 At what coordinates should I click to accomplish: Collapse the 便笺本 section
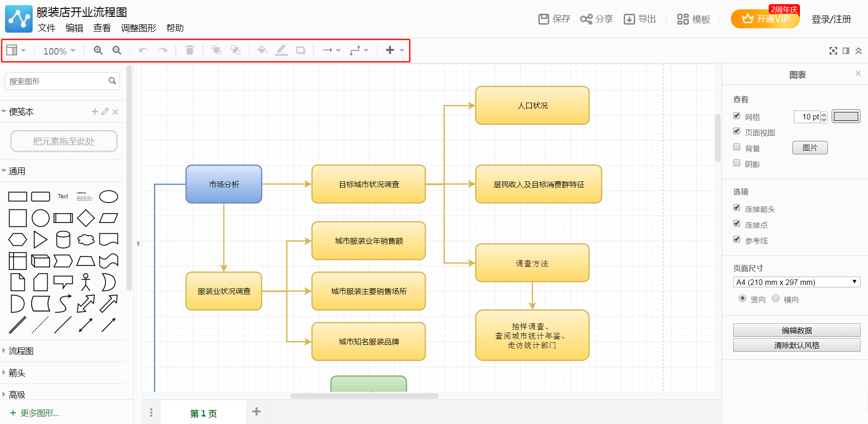click(x=21, y=112)
